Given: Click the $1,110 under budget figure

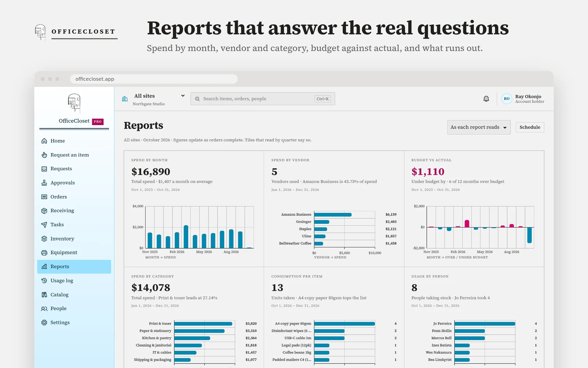Looking at the screenshot, I should tap(428, 172).
